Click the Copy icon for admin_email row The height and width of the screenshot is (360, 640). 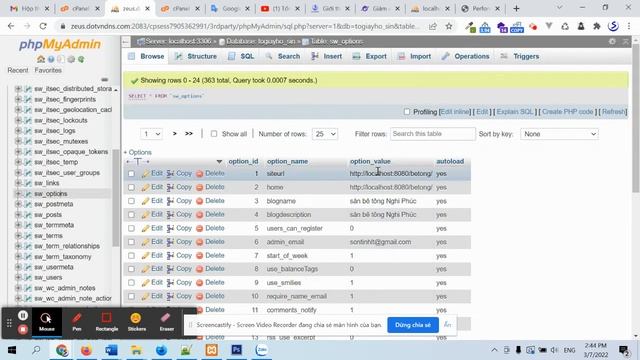point(170,242)
